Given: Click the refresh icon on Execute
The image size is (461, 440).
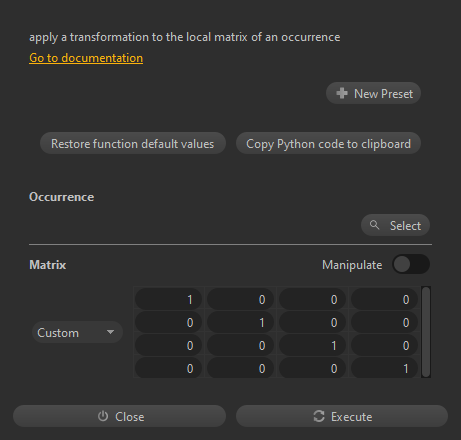Looking at the screenshot, I should (319, 416).
